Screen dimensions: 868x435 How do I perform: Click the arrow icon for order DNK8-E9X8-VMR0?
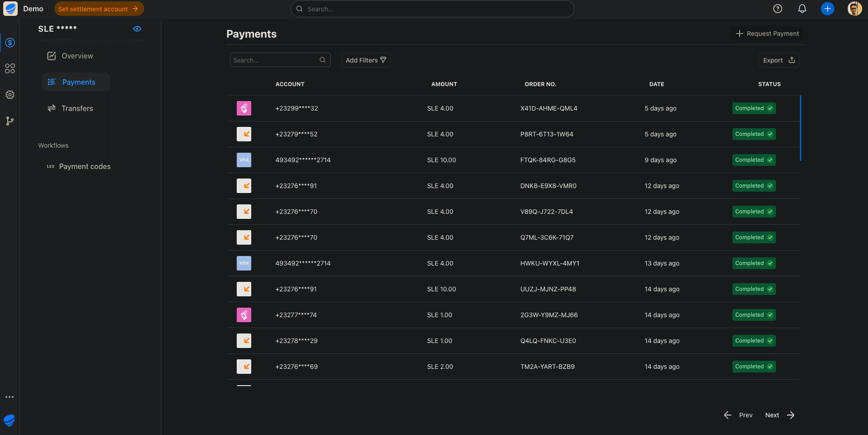point(244,186)
